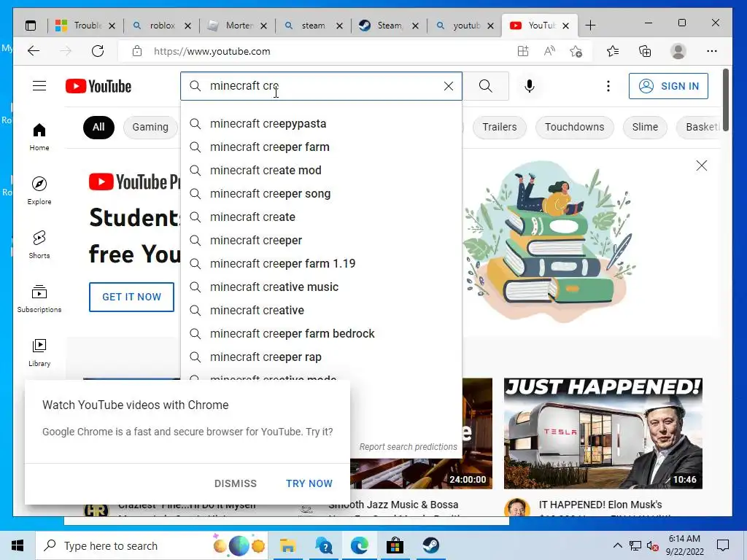Viewport: 747px width, 560px height.
Task: Go back with browser back arrow
Action: point(34,51)
